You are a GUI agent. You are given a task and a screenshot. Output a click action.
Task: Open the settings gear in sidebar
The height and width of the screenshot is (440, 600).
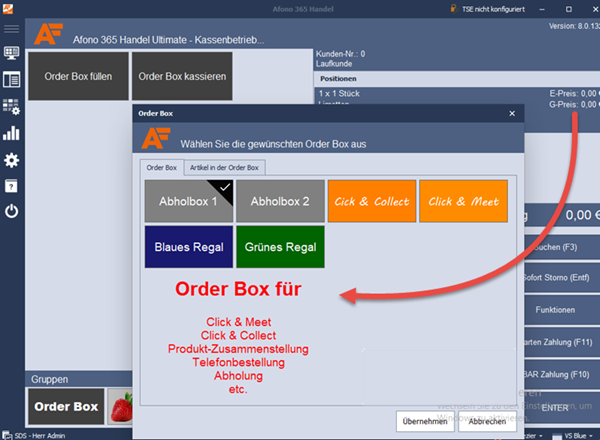pos(11,160)
